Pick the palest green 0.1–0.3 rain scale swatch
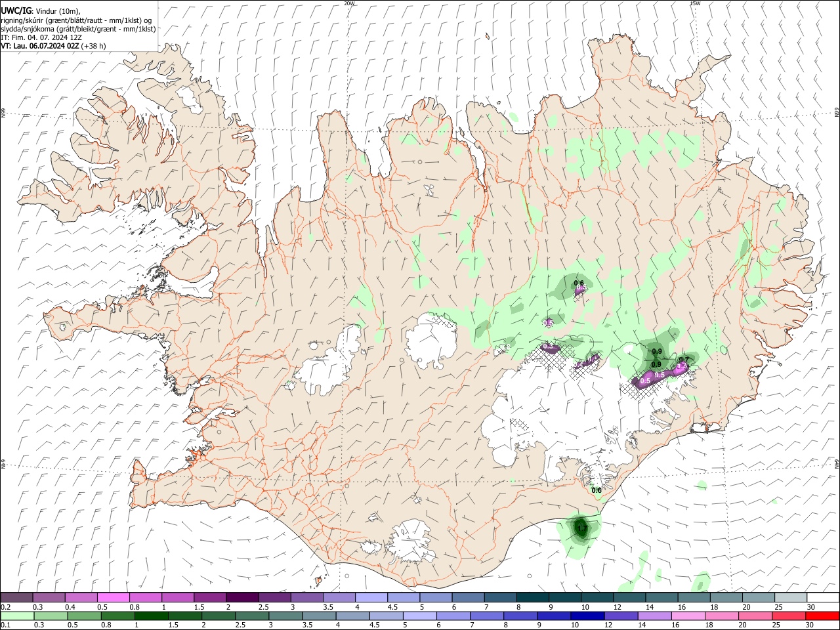The image size is (840, 630). pyautogui.click(x=17, y=616)
